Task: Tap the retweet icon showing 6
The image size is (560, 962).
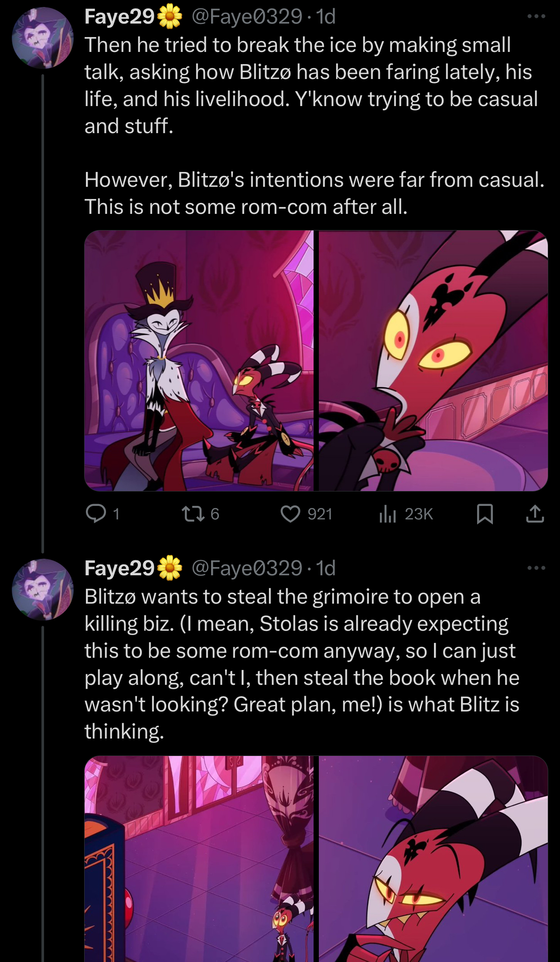Action: pos(193,514)
